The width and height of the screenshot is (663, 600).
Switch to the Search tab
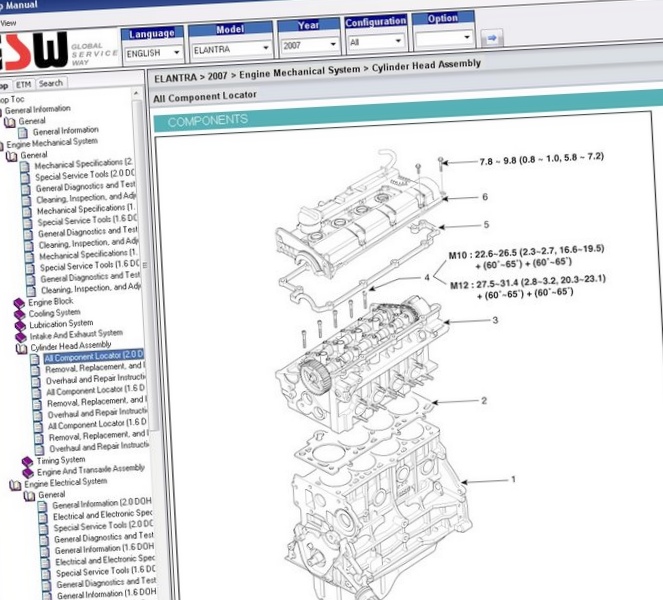[x=51, y=83]
